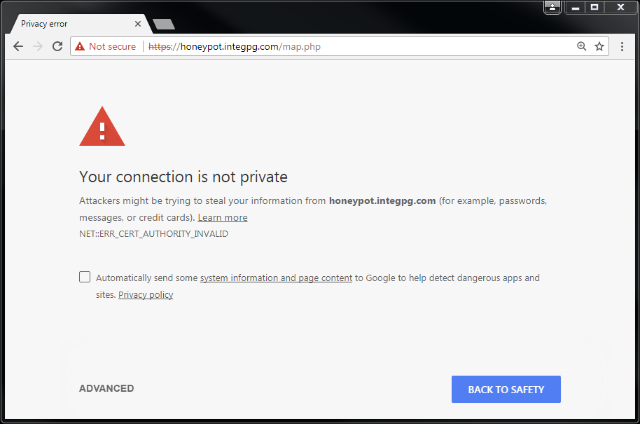640x424 pixels.
Task: Enable automatic reporting to Google checkbox
Action: [x=84, y=277]
